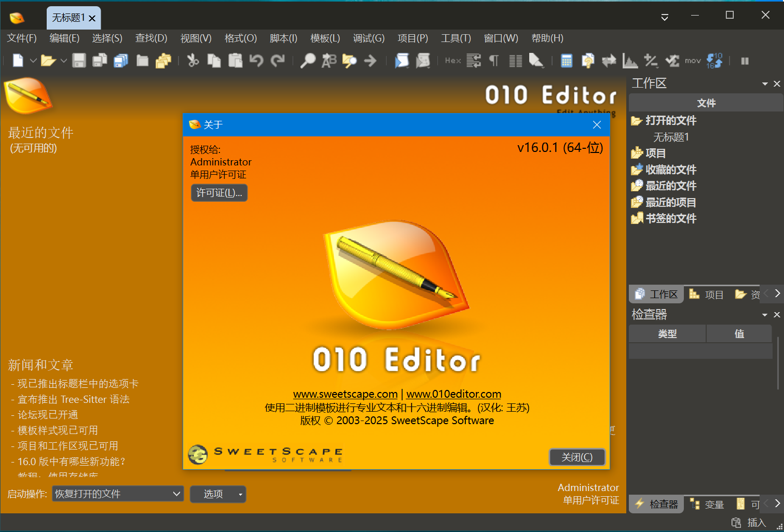Viewport: 784px width, 532px height.
Task: Click the compare files question-mark icon
Action: coord(588,61)
